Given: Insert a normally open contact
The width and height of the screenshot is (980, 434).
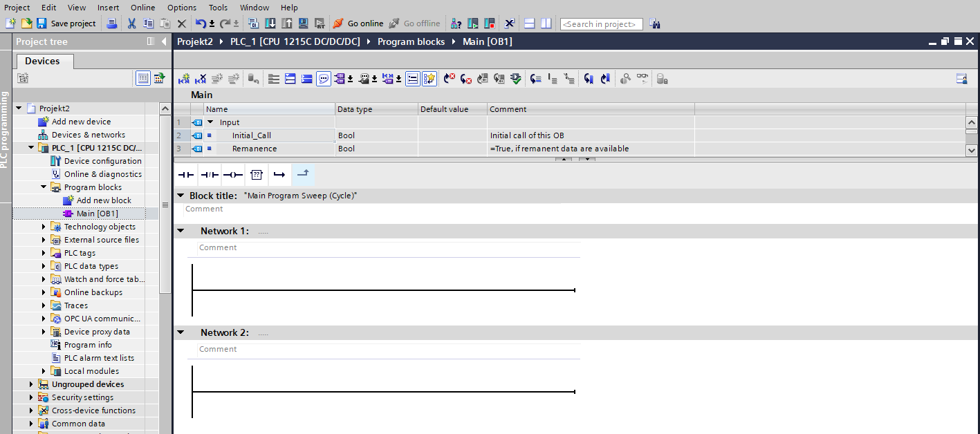Looking at the screenshot, I should pos(185,175).
